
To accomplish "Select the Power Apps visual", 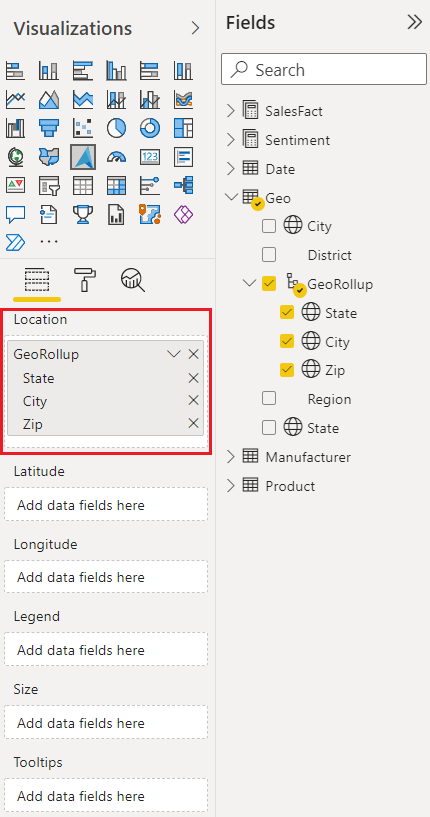I will (x=183, y=214).
